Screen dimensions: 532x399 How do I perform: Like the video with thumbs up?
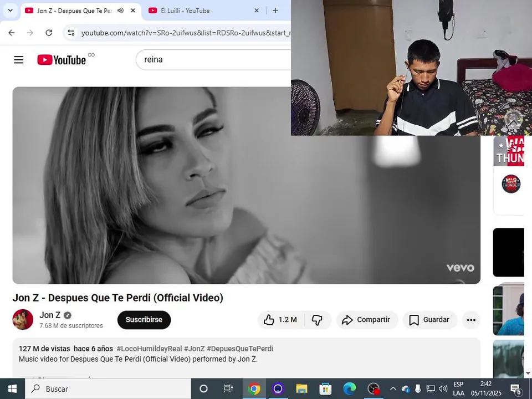(x=281, y=320)
